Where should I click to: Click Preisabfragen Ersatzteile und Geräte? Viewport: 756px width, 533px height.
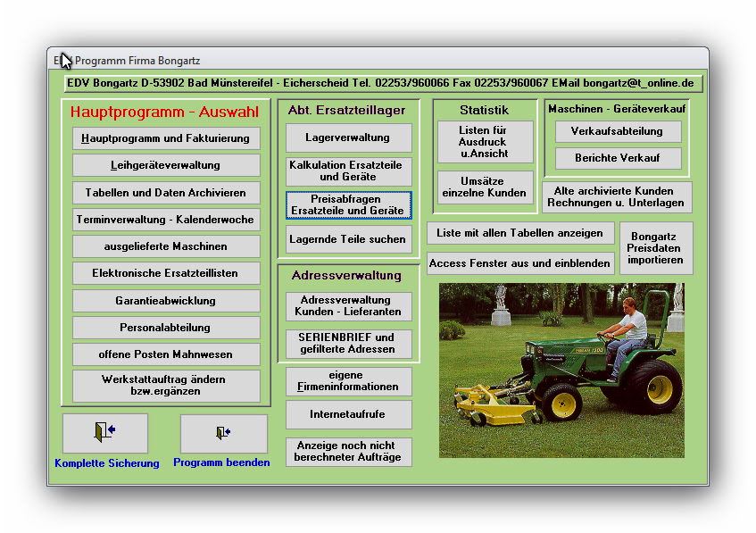[348, 204]
